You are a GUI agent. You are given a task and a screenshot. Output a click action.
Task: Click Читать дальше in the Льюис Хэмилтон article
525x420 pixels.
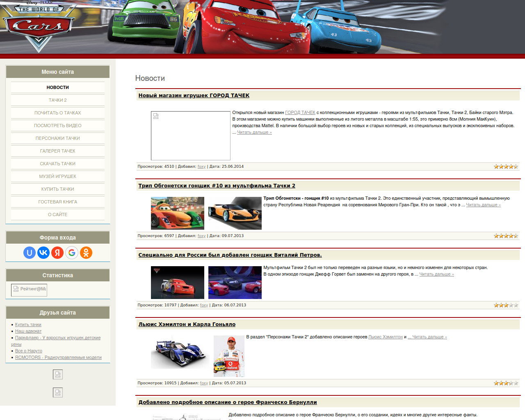[427, 337]
